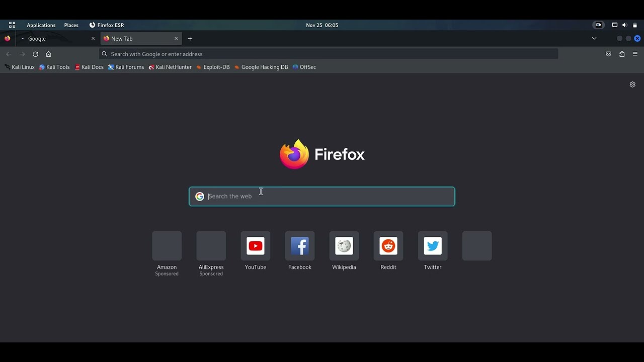The height and width of the screenshot is (362, 644).
Task: Click the display tray icon
Action: pos(614,25)
